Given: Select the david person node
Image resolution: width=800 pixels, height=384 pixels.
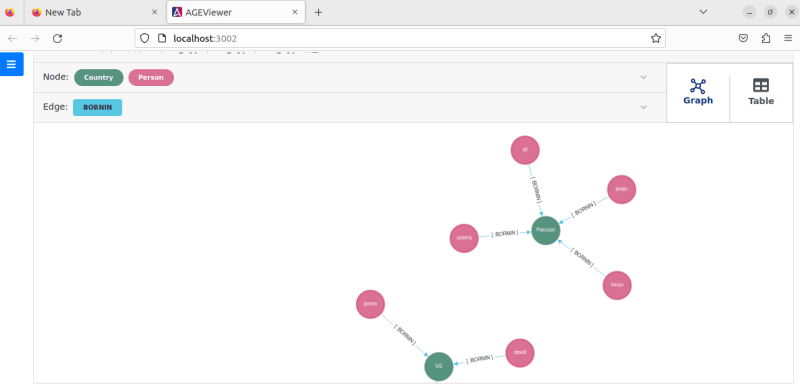Looking at the screenshot, I should pyautogui.click(x=520, y=353).
